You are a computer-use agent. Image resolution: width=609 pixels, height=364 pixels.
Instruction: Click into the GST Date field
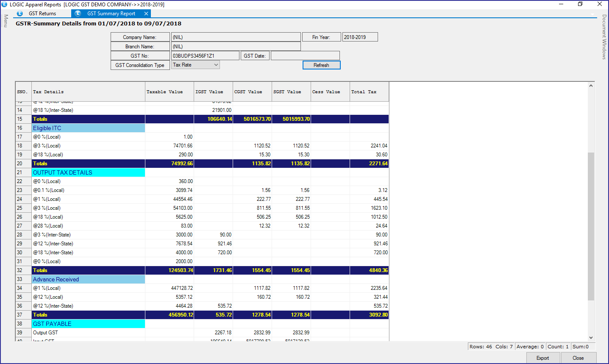305,56
